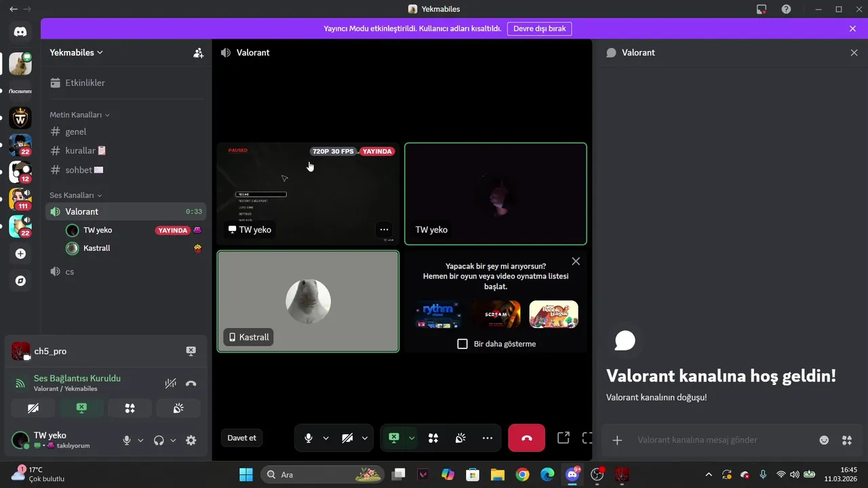Stop streaming ch5_pro with the screen icon
The height and width of the screenshot is (488, 868).
tap(191, 351)
